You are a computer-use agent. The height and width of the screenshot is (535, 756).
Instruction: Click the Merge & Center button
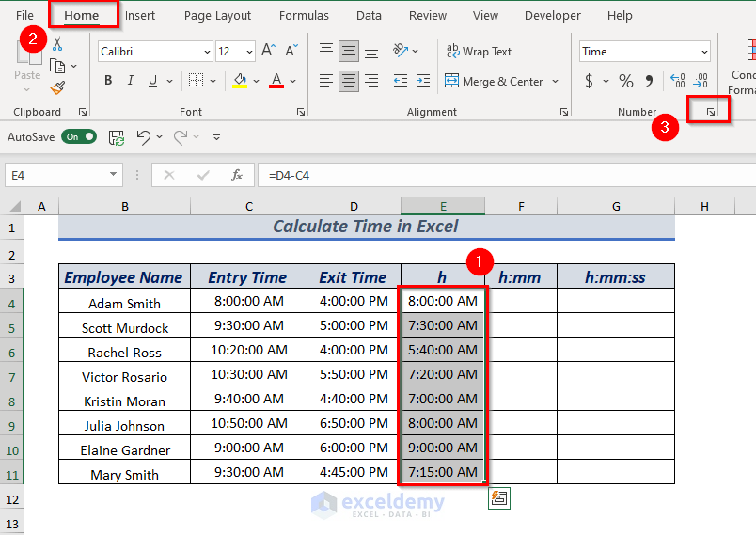[x=495, y=82]
